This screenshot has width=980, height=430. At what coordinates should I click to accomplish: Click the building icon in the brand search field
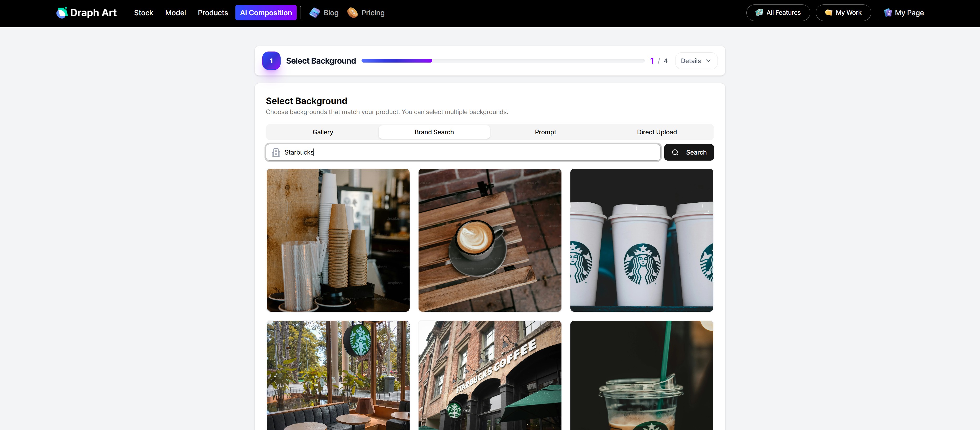coord(276,153)
